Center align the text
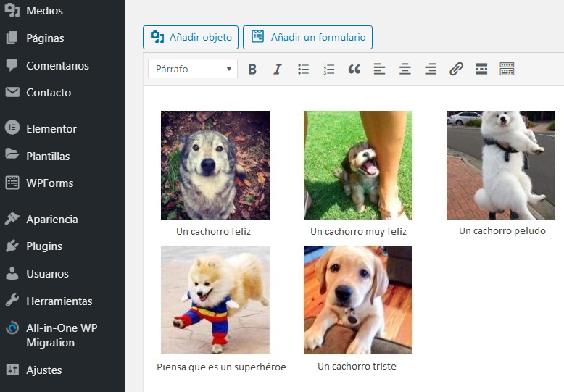Image resolution: width=564 pixels, height=392 pixels. click(x=405, y=69)
